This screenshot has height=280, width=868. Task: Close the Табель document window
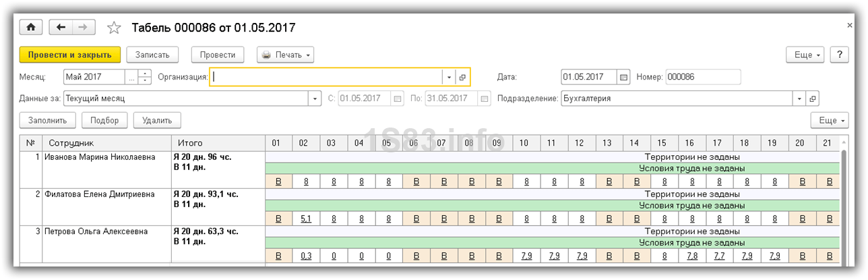(849, 24)
